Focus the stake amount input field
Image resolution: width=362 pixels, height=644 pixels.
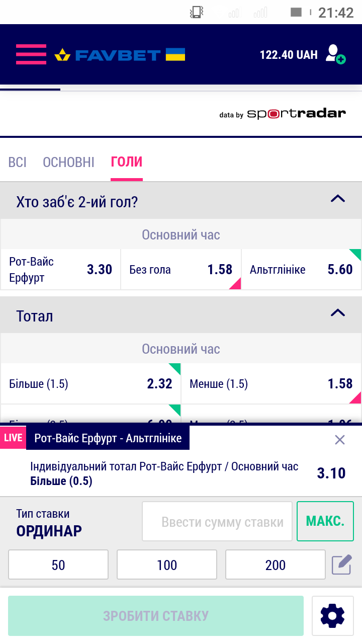217,522
